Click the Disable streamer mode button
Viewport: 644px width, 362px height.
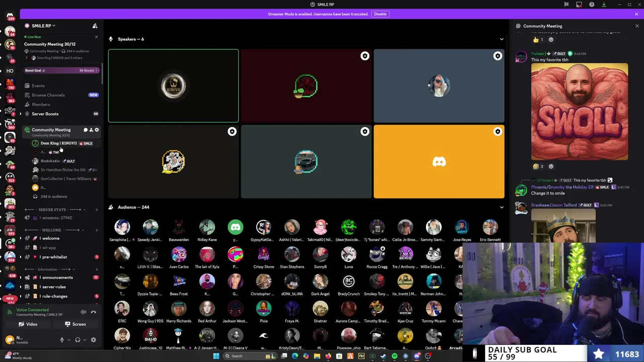tap(380, 14)
